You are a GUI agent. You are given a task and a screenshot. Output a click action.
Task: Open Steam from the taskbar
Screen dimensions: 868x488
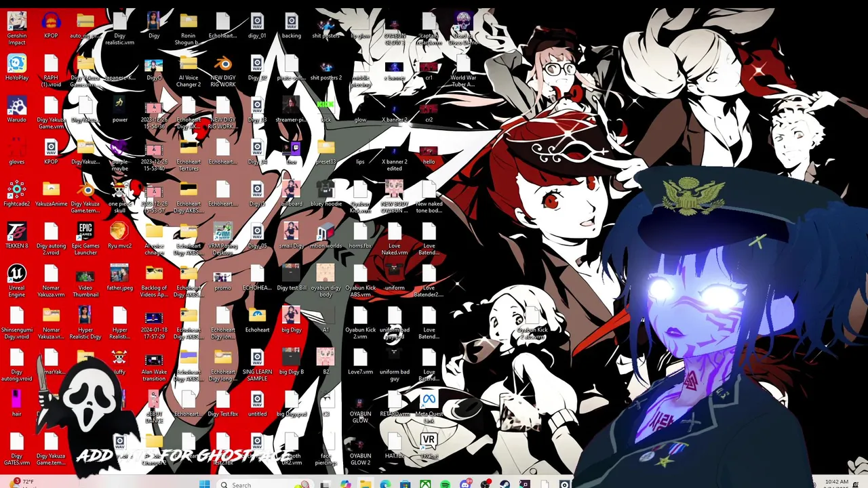pyautogui.click(x=505, y=484)
